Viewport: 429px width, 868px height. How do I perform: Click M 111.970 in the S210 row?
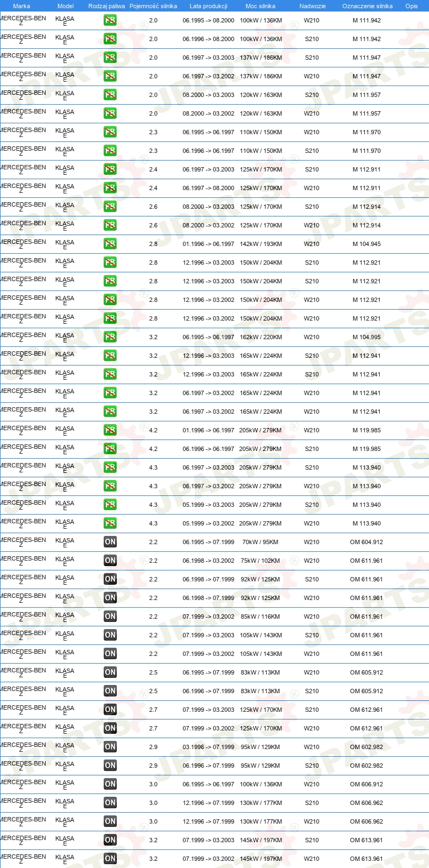tap(366, 151)
